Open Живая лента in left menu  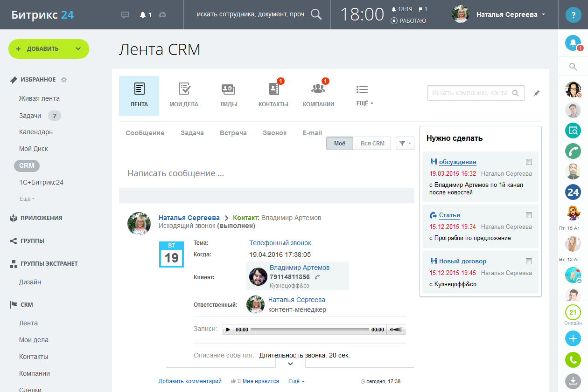[x=39, y=99]
